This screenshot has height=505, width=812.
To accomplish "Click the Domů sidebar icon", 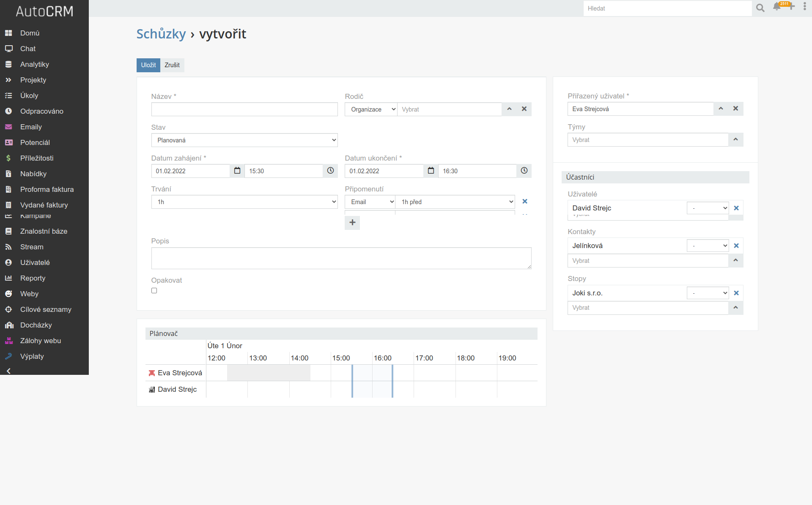I will pyautogui.click(x=9, y=33).
